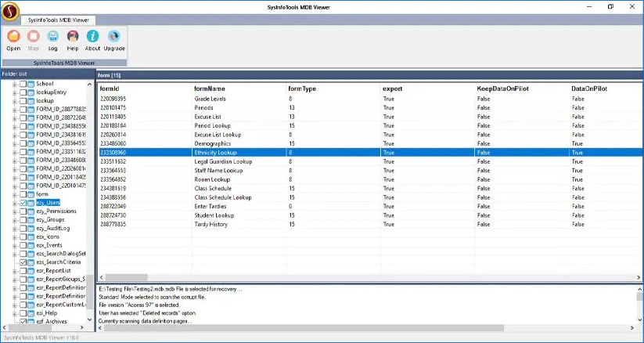The height and width of the screenshot is (343, 644).
Task: Check the ezi_Help checkbox
Action: click(x=23, y=313)
